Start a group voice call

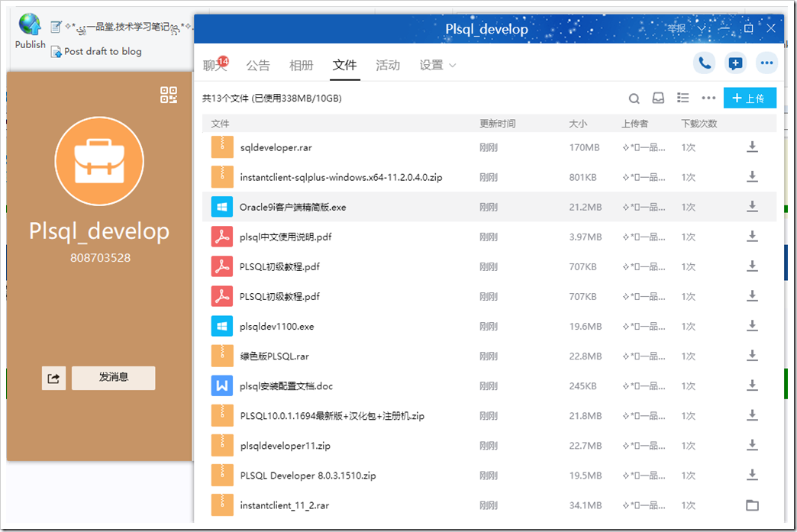705,63
